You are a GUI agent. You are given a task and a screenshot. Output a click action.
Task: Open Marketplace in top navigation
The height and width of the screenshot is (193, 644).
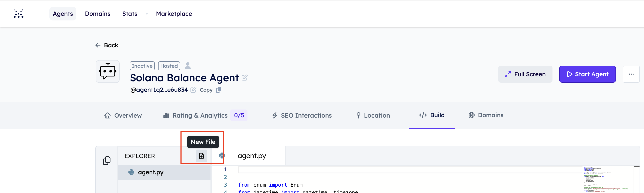coord(174,14)
